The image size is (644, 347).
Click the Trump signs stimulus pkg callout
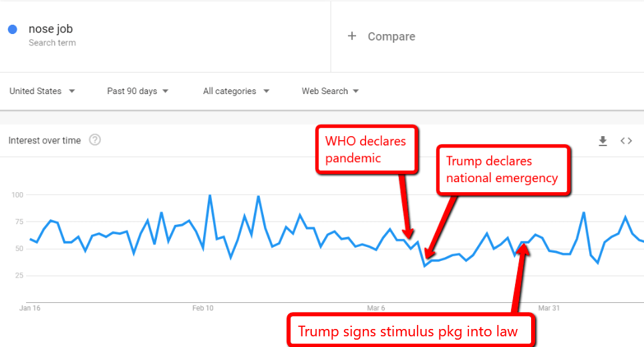[x=408, y=331]
